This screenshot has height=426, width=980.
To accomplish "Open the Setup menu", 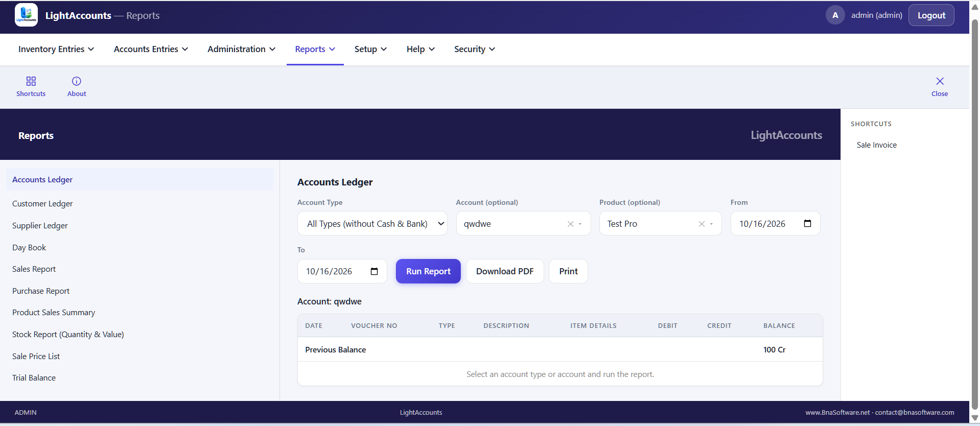I will (370, 49).
